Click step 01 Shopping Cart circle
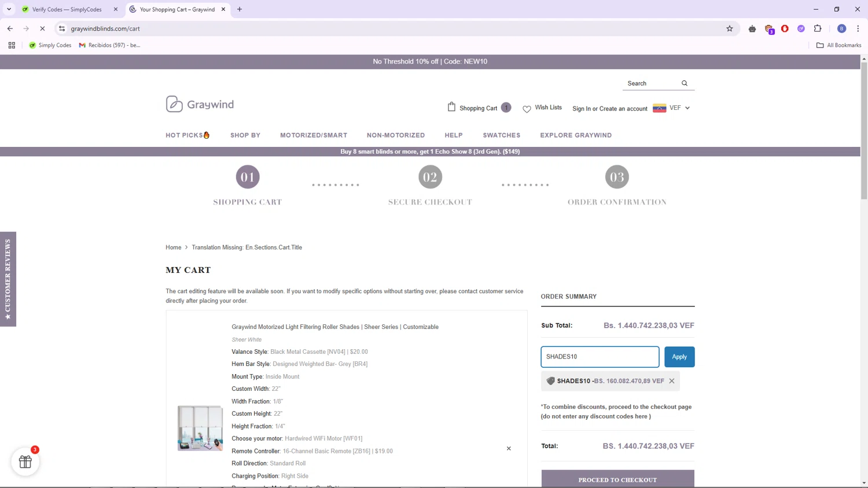868x488 pixels. click(248, 177)
